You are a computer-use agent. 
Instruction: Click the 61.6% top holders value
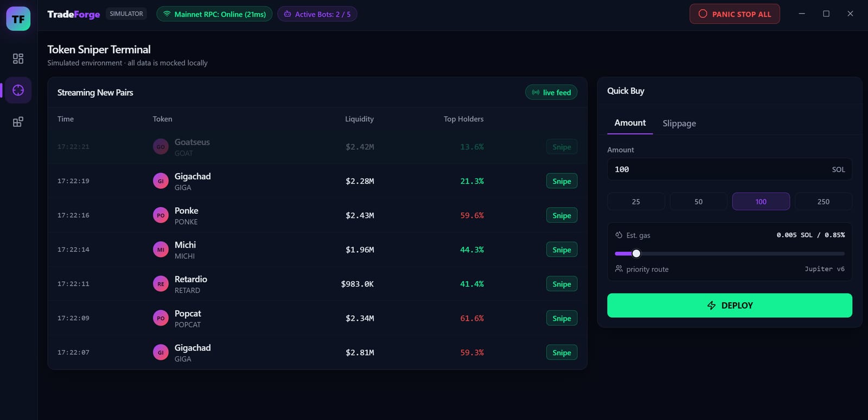click(472, 319)
